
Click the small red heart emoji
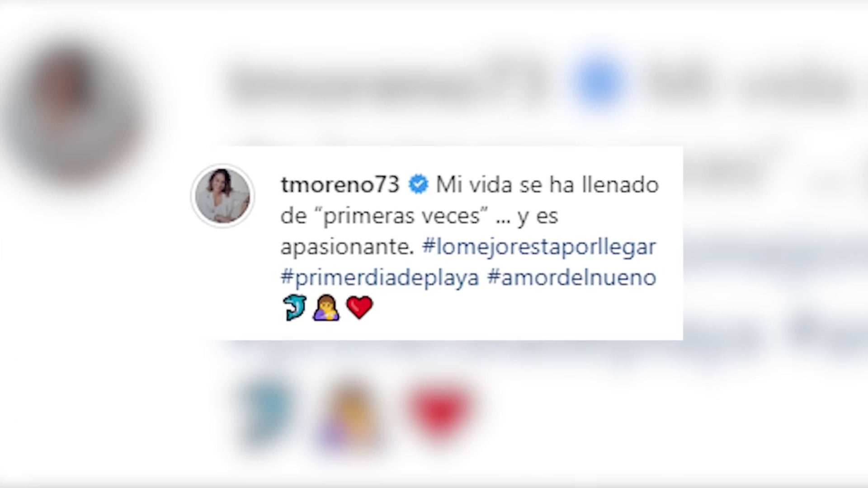point(359,308)
